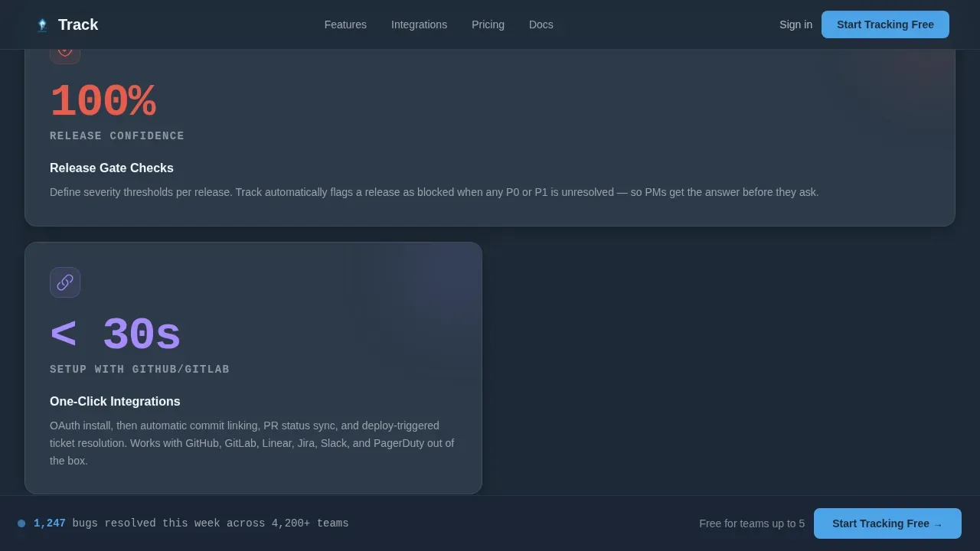Click 'Free for teams up to 5' text
This screenshot has height=551, width=980.
coord(752,523)
